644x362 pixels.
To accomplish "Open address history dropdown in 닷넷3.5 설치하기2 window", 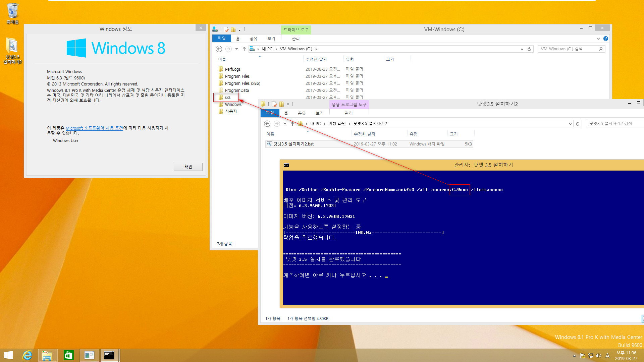I will click(570, 124).
